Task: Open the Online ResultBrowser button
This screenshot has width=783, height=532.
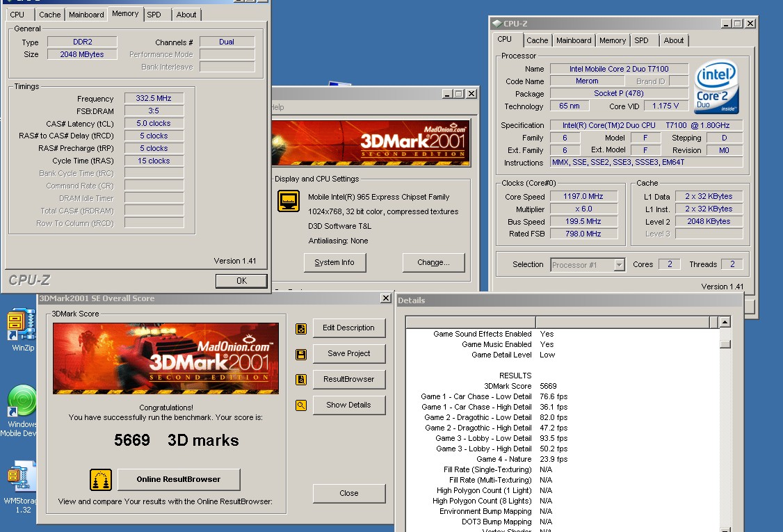Action: coord(178,479)
